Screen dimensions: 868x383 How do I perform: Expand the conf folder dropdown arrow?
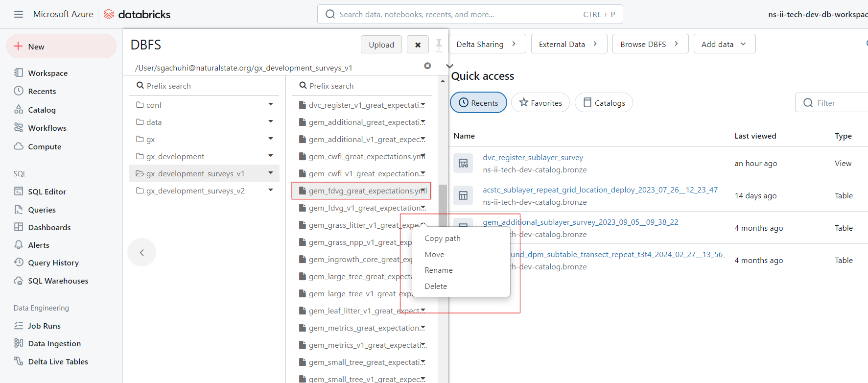tap(271, 104)
